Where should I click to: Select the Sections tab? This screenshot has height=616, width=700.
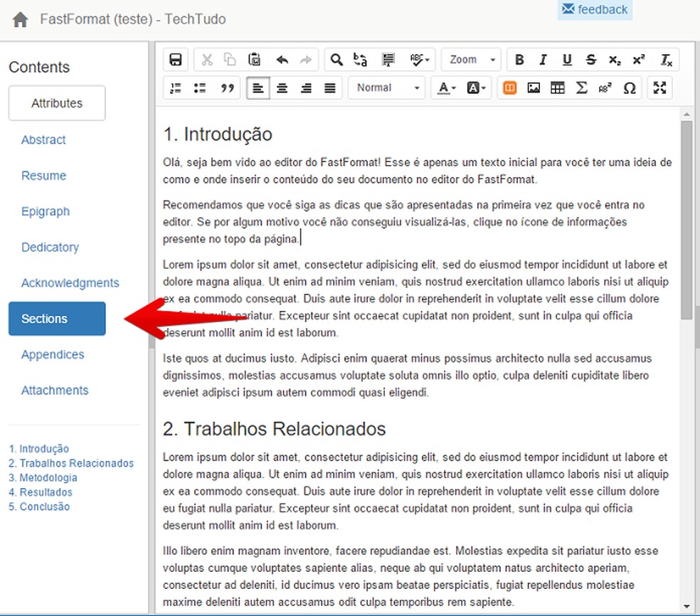point(57,319)
